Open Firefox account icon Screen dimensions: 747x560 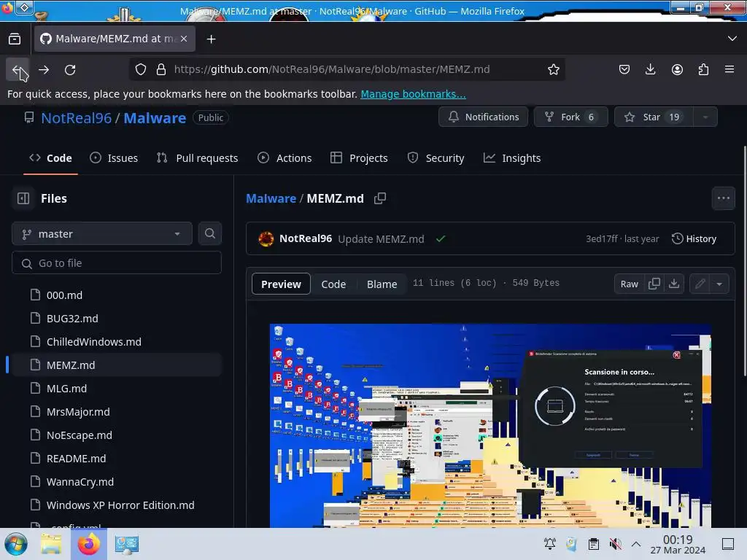(677, 69)
